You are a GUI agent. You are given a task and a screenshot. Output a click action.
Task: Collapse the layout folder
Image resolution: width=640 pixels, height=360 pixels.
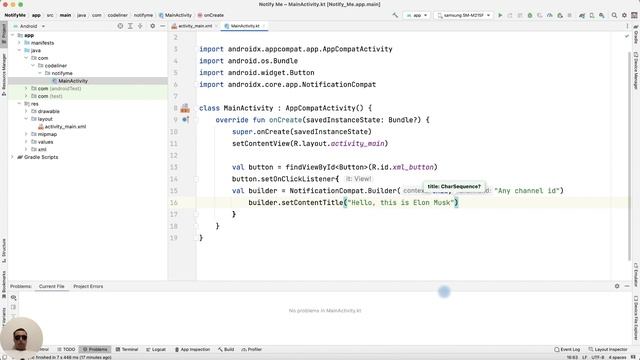(26, 119)
